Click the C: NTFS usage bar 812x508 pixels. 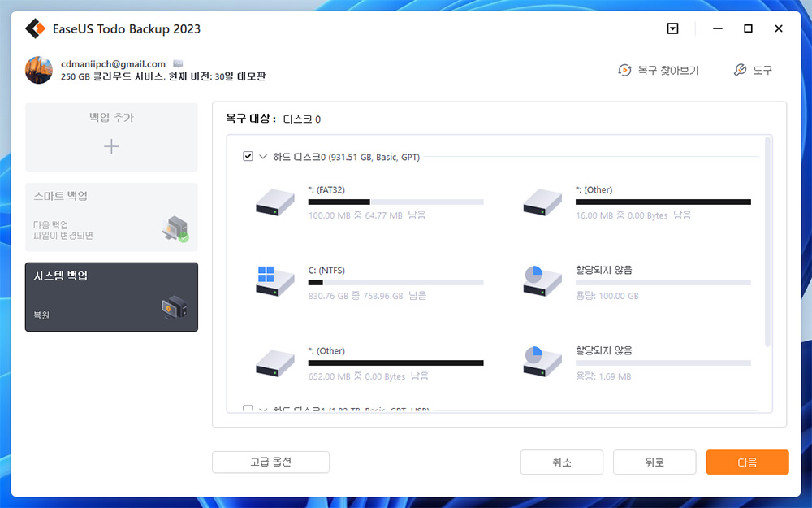point(395,283)
